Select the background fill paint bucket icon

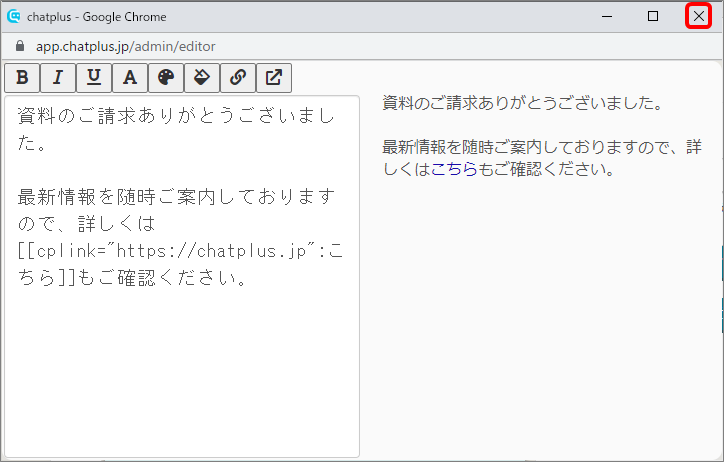tap(202, 78)
